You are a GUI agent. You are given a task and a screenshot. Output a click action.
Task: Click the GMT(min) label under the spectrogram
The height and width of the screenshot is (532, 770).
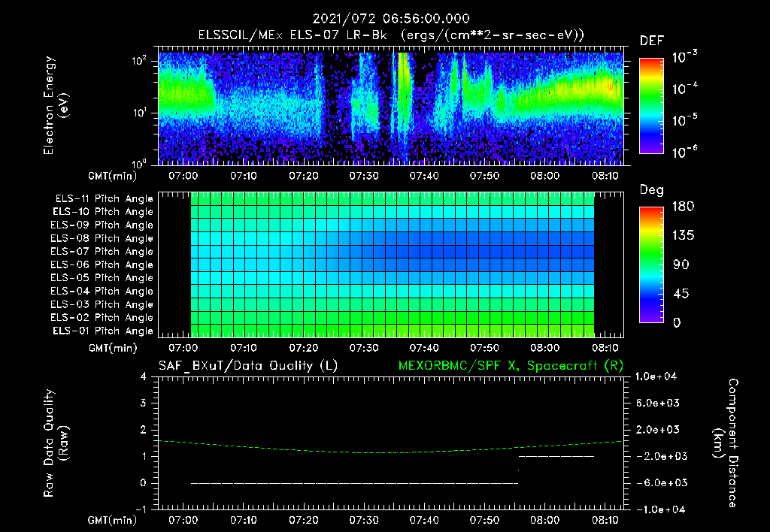(x=112, y=176)
